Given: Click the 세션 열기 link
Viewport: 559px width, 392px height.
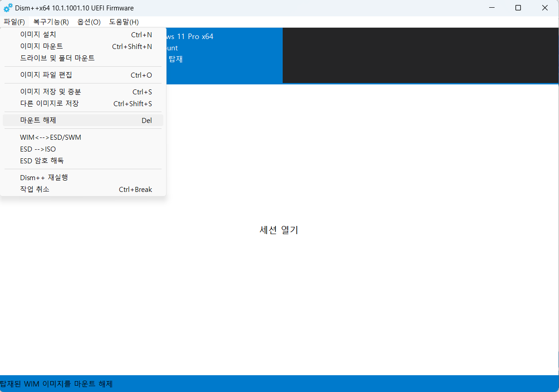Looking at the screenshot, I should [x=279, y=230].
